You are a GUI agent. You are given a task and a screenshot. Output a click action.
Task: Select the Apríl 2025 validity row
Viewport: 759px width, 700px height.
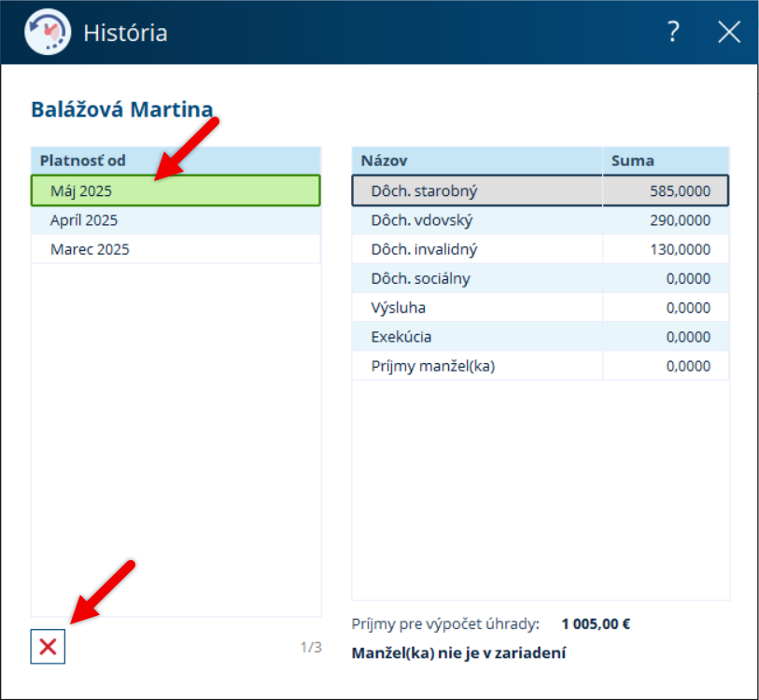pos(176,220)
